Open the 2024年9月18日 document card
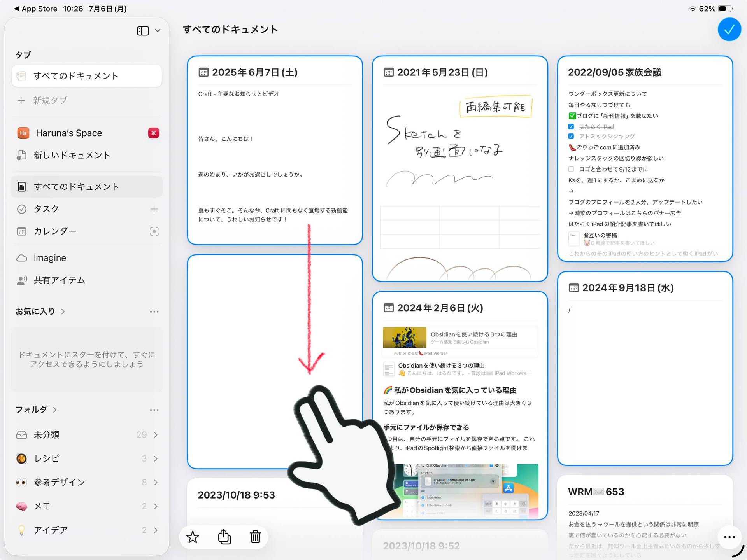This screenshot has width=747, height=560. coord(645,368)
